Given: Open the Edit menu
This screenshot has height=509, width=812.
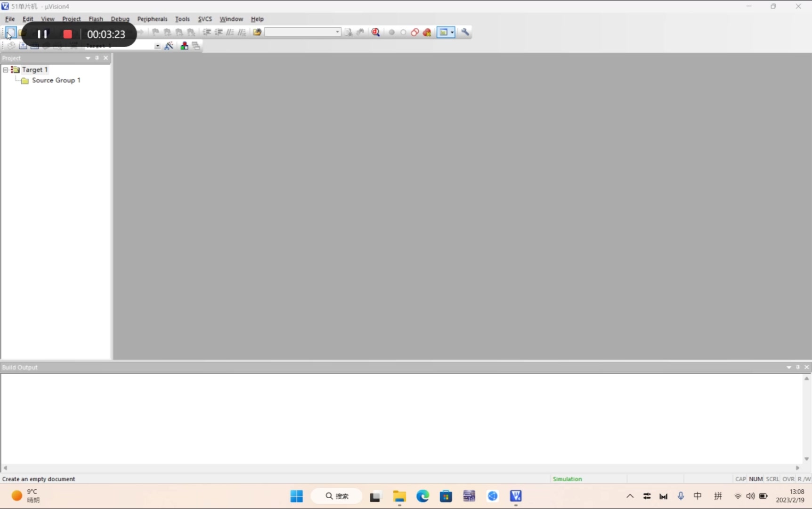Looking at the screenshot, I should [x=28, y=19].
